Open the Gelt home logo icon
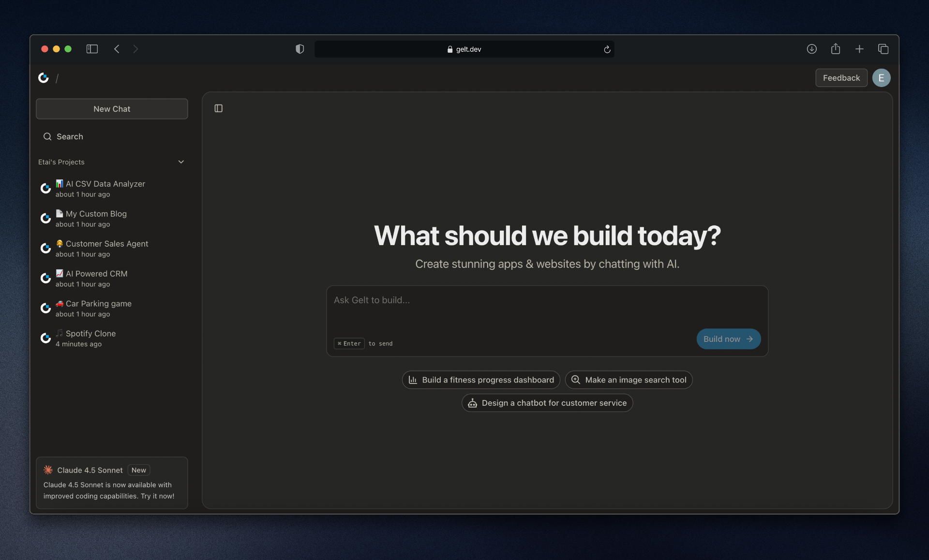Image resolution: width=929 pixels, height=560 pixels. coord(44,78)
